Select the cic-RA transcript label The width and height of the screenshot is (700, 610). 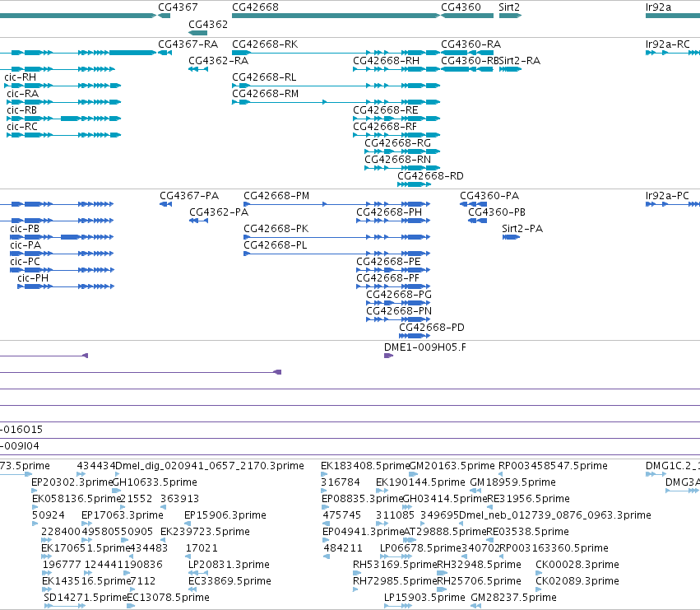coord(23,94)
